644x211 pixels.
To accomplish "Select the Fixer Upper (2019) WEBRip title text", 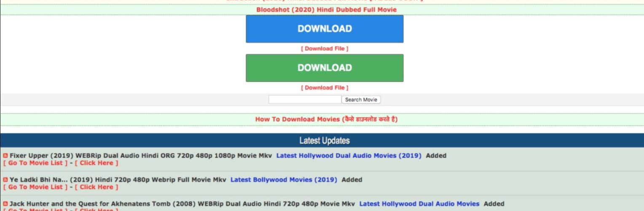I will click(x=141, y=156).
